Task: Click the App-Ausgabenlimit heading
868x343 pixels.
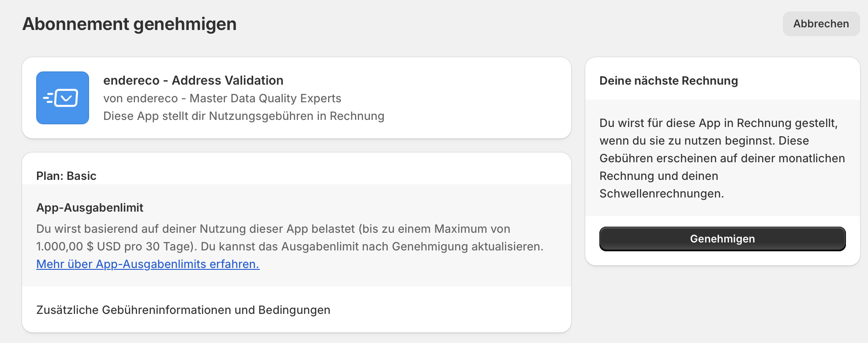Action: pyautogui.click(x=90, y=208)
